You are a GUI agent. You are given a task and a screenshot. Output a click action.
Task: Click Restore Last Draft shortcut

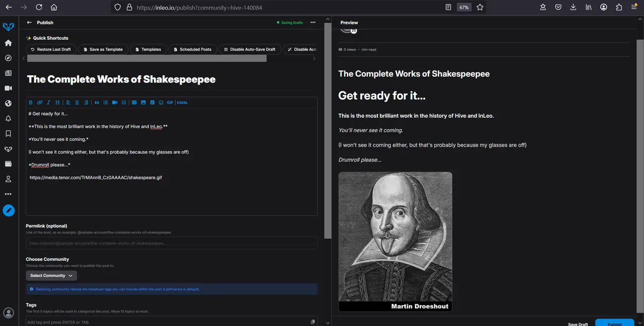[x=51, y=49]
